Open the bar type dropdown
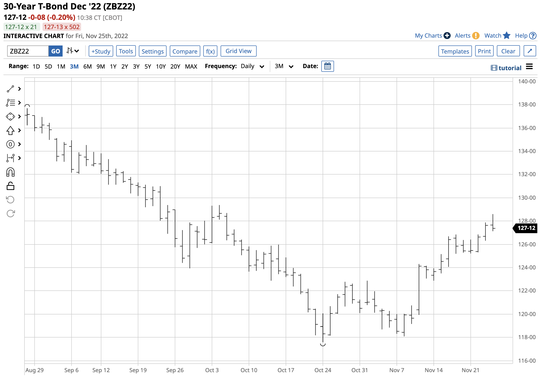Viewport: 559px width, 392px height. [x=73, y=51]
